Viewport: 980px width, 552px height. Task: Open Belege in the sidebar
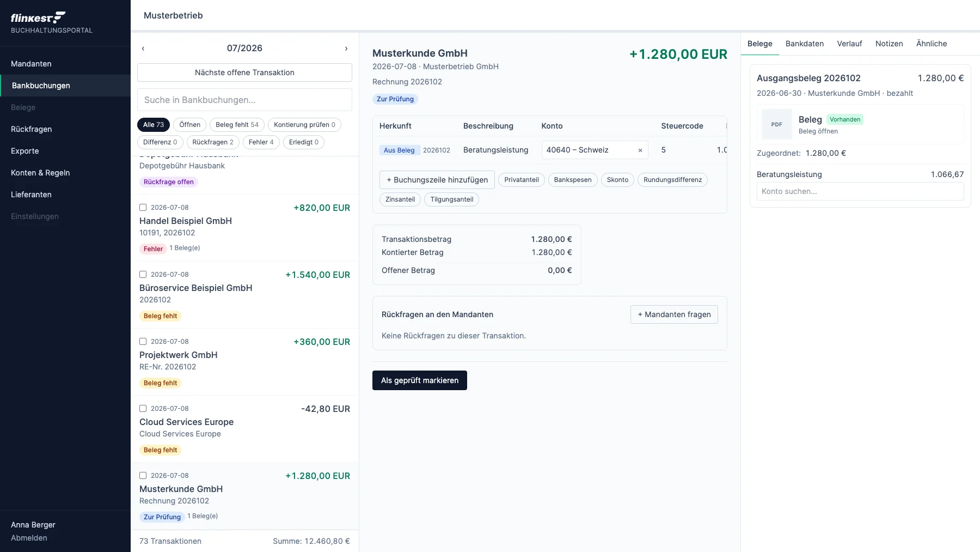click(x=65, y=107)
